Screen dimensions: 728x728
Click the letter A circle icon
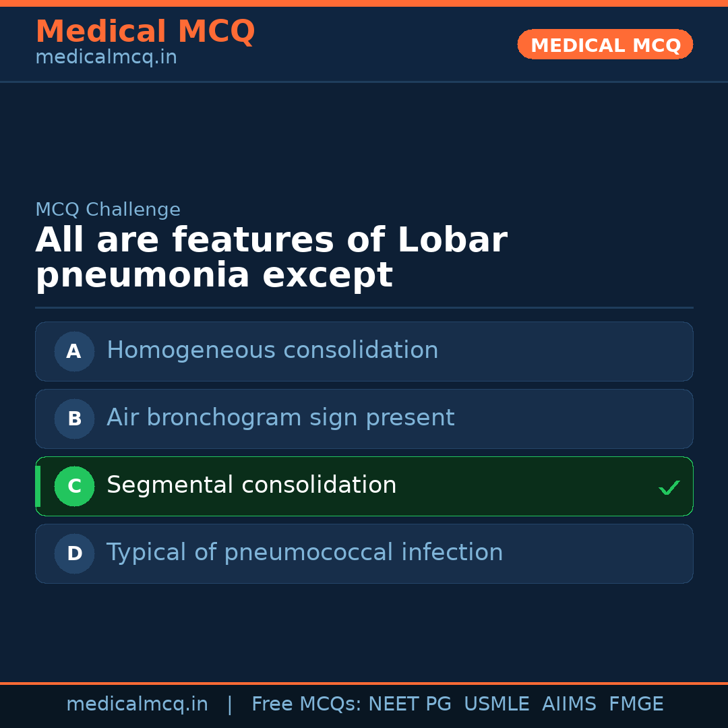point(74,351)
